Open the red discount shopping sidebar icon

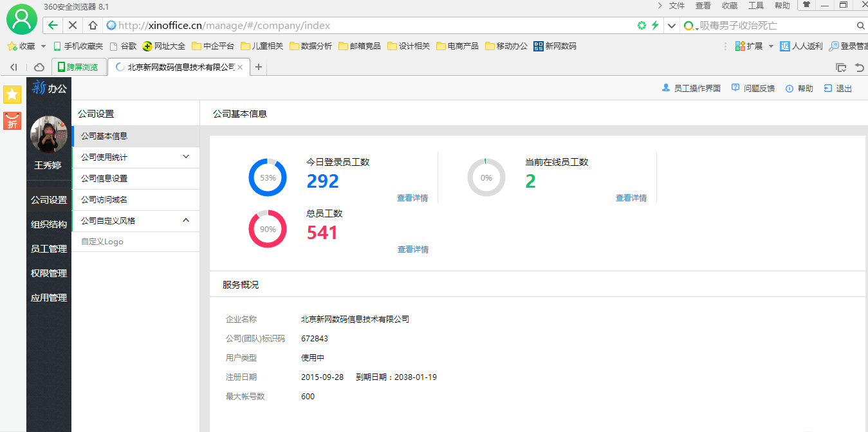(12, 121)
